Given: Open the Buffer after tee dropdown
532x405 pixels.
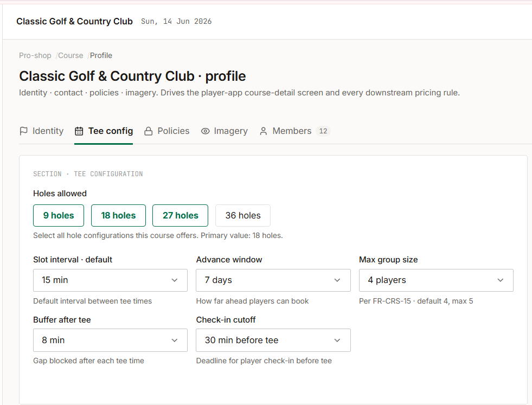Looking at the screenshot, I should [x=110, y=340].
